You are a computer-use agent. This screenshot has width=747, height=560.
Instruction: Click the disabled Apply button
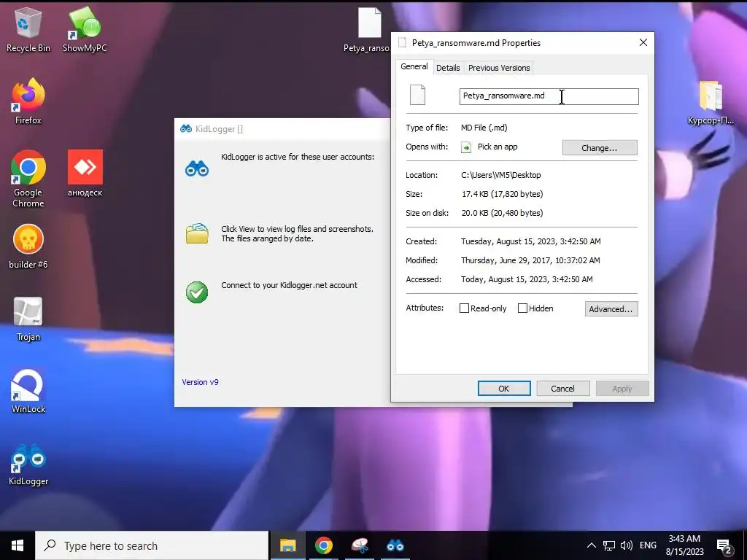[x=622, y=389]
